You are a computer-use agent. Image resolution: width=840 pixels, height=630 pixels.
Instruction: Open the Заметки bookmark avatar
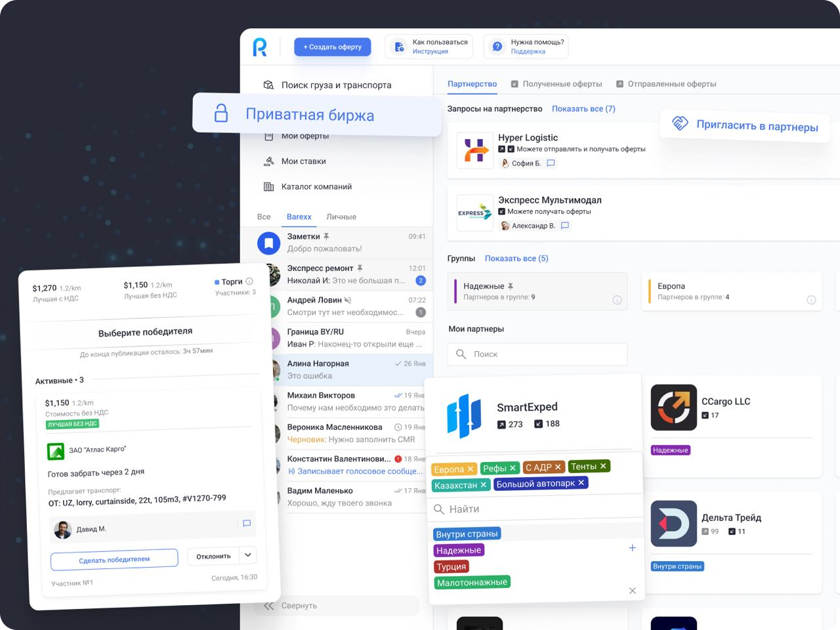[268, 243]
